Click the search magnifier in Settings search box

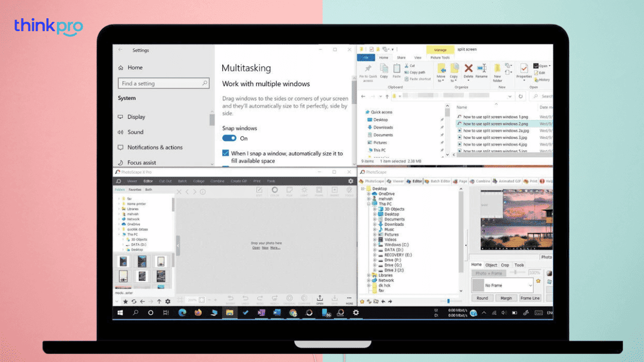204,83
